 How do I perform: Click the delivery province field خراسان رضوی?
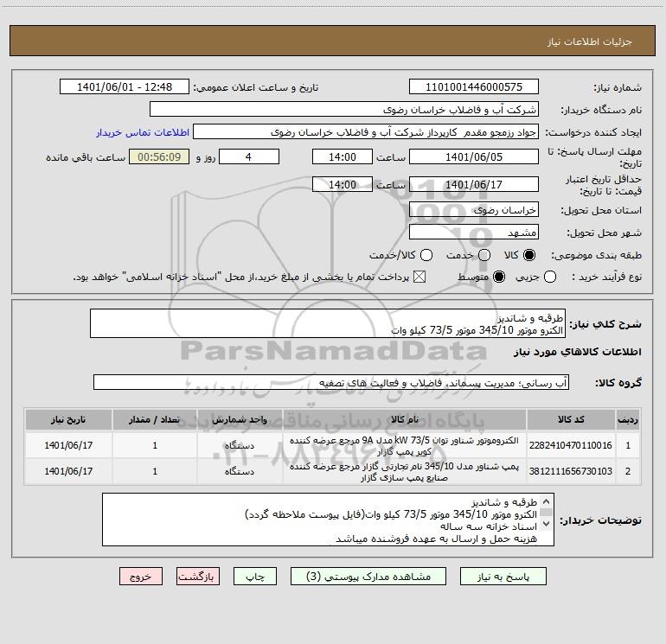tap(474, 210)
